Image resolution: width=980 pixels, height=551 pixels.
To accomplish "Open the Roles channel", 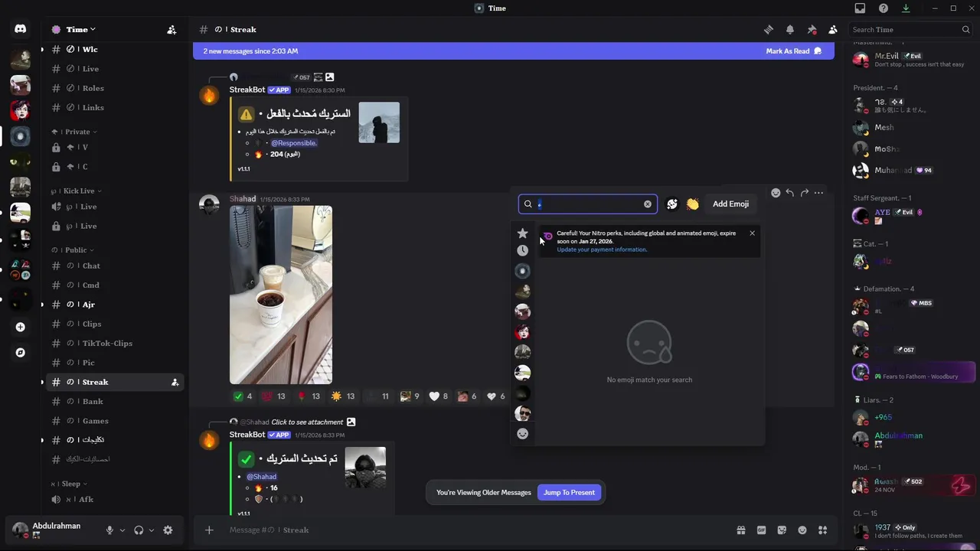I will (x=115, y=89).
